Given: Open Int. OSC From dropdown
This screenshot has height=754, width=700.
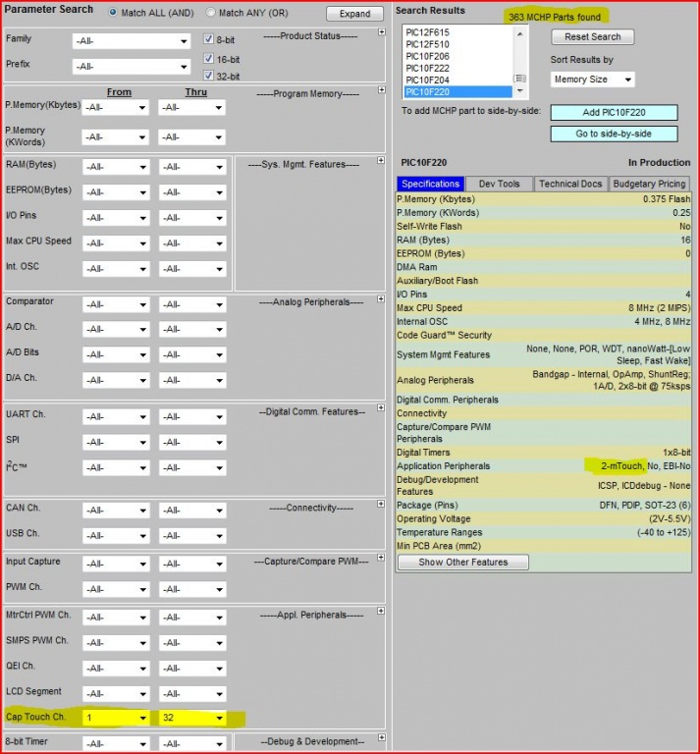Looking at the screenshot, I should pyautogui.click(x=116, y=269).
